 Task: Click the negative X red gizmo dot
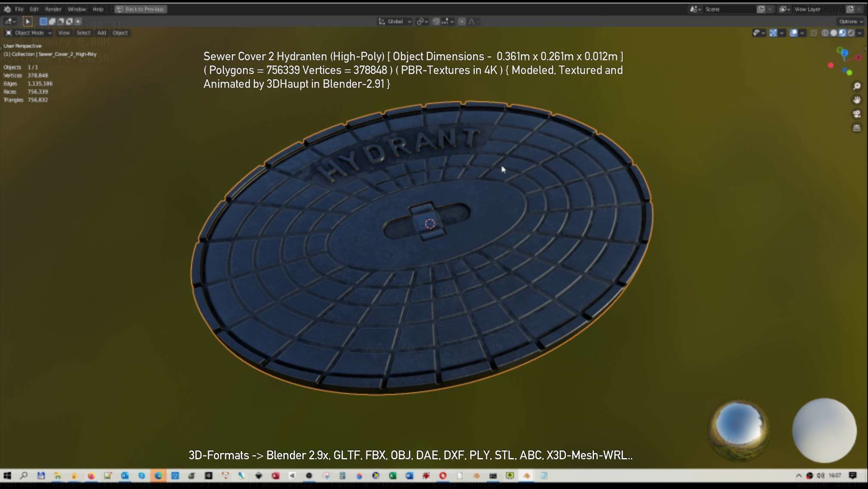point(831,65)
